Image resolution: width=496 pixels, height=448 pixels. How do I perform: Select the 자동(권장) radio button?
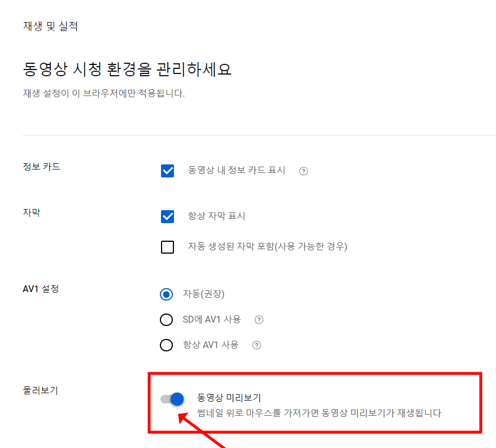pos(167,294)
